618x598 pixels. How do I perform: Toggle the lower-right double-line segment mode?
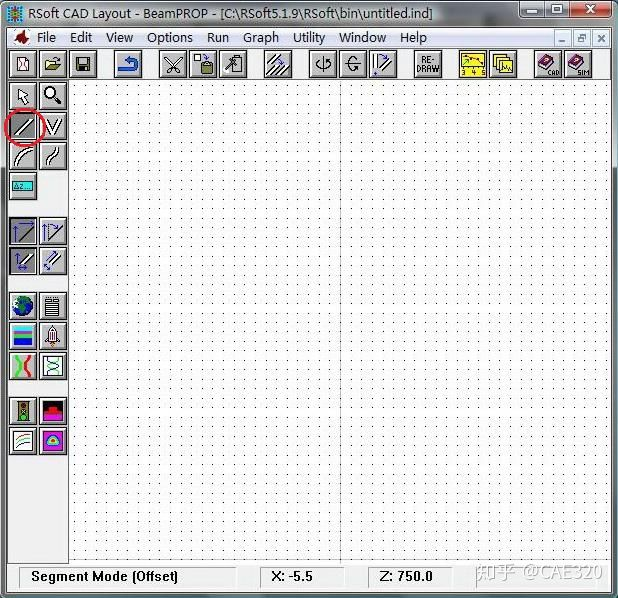[53, 261]
